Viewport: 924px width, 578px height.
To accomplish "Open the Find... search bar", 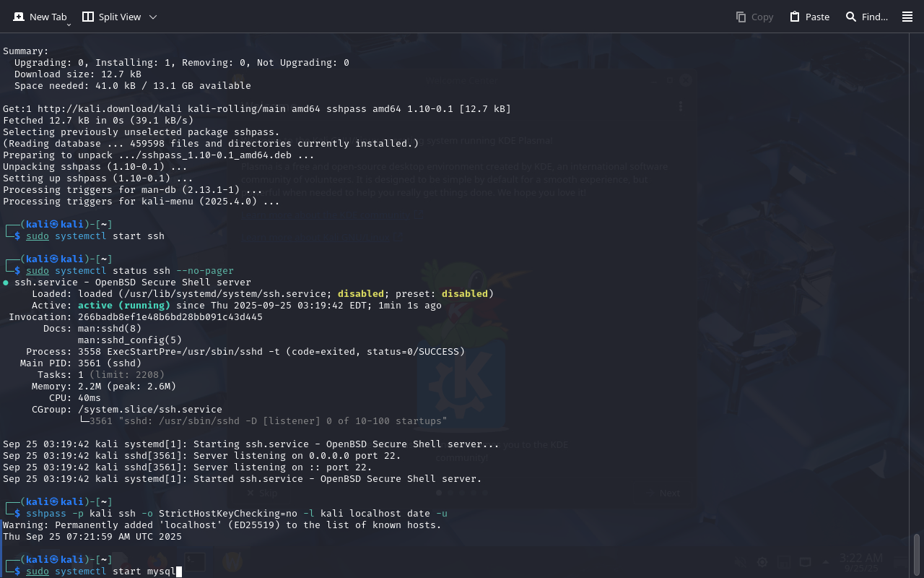I will (866, 17).
